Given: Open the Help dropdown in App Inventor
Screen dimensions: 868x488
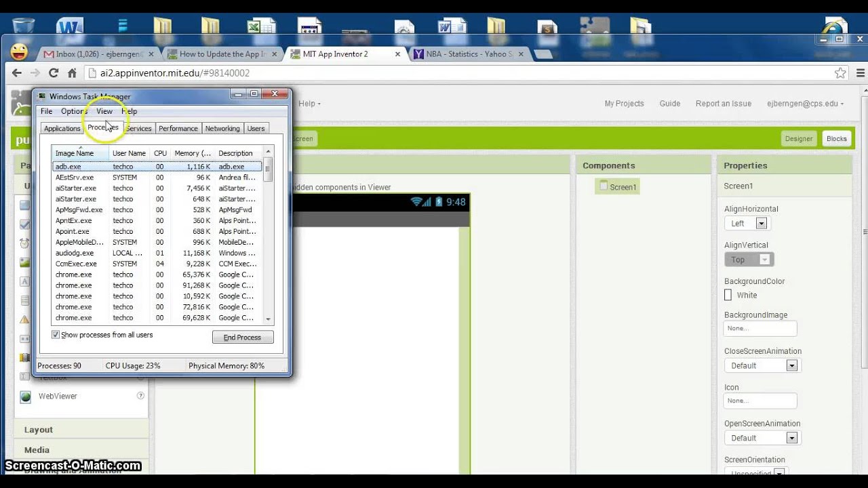Looking at the screenshot, I should 309,104.
